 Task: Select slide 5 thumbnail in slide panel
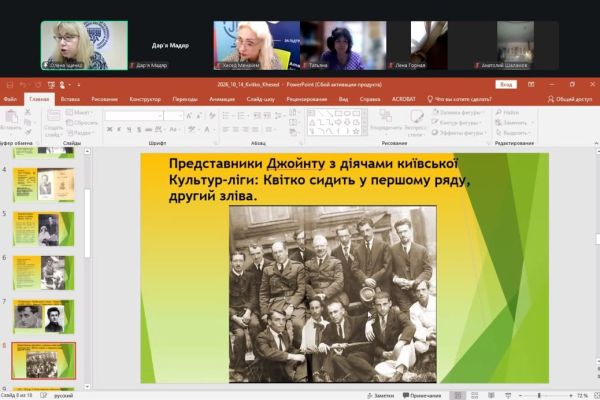(x=43, y=229)
